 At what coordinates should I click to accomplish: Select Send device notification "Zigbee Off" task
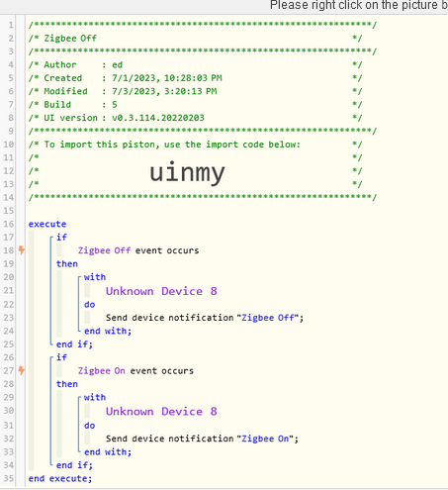[x=205, y=318]
